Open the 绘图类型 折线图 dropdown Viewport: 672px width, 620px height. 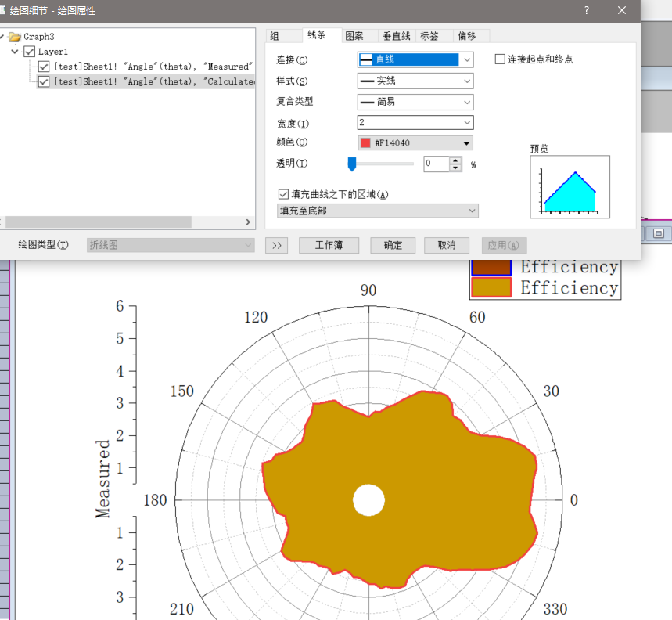click(171, 245)
